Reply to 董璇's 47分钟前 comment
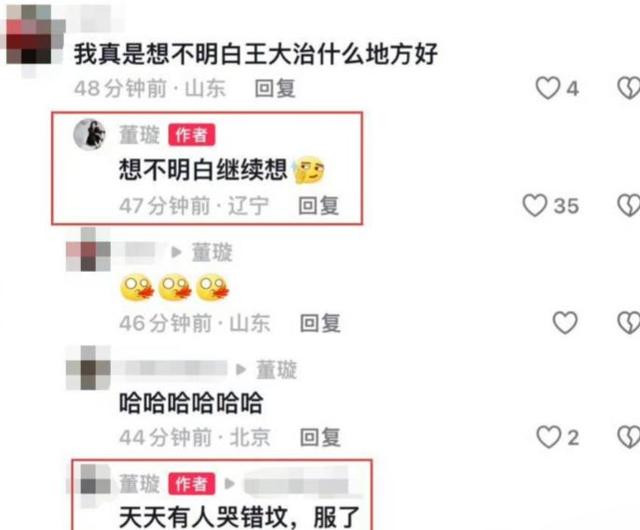Screen dimensions: 640x530 click(x=318, y=205)
